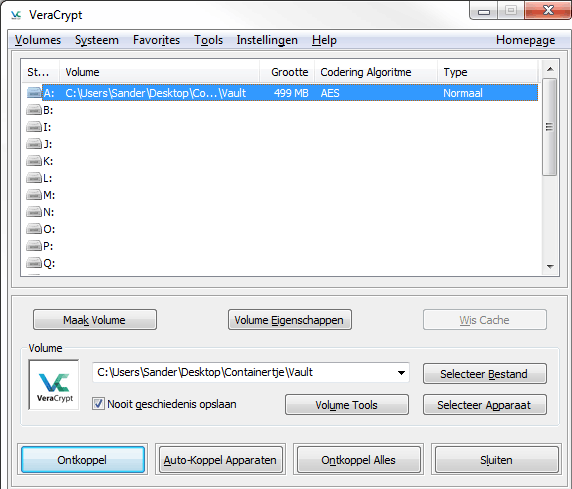
Task: Click the mounted Vault path in row A:
Action: pos(156,93)
